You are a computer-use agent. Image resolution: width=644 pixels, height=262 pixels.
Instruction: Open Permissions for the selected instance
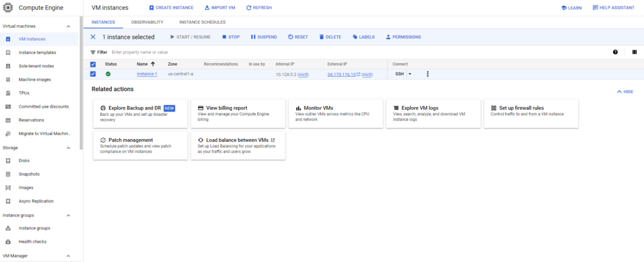[x=403, y=37]
